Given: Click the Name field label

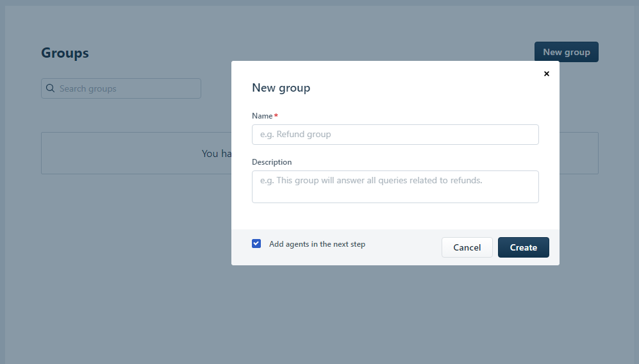Looking at the screenshot, I should tap(262, 116).
